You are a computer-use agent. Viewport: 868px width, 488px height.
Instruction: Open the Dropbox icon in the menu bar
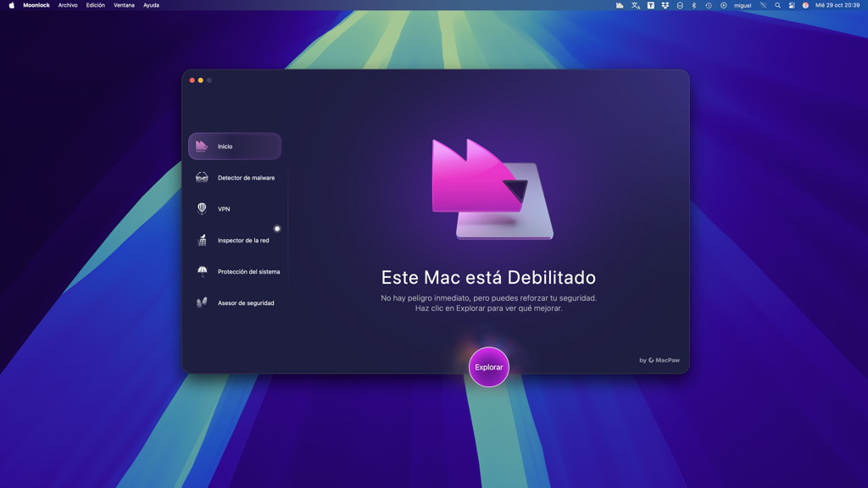tap(665, 5)
